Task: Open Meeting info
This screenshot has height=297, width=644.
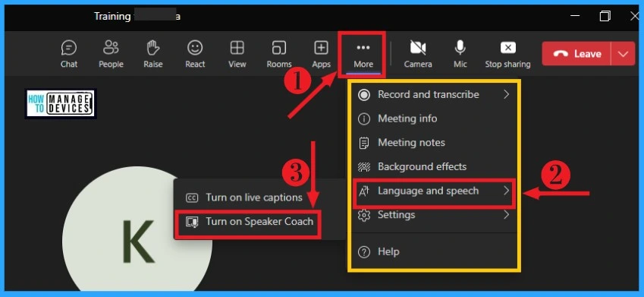Action: pos(435,118)
